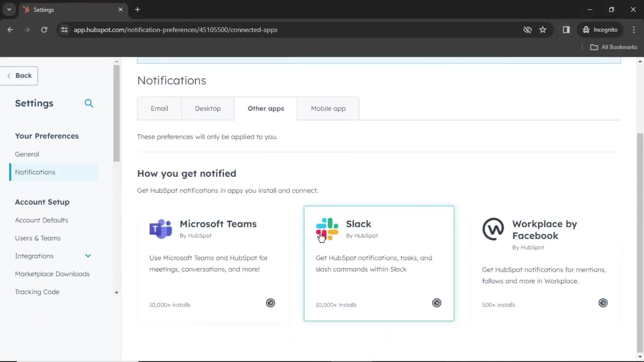The width and height of the screenshot is (644, 362).
Task: Click the settings gear icon on Slack card
Action: tap(436, 302)
